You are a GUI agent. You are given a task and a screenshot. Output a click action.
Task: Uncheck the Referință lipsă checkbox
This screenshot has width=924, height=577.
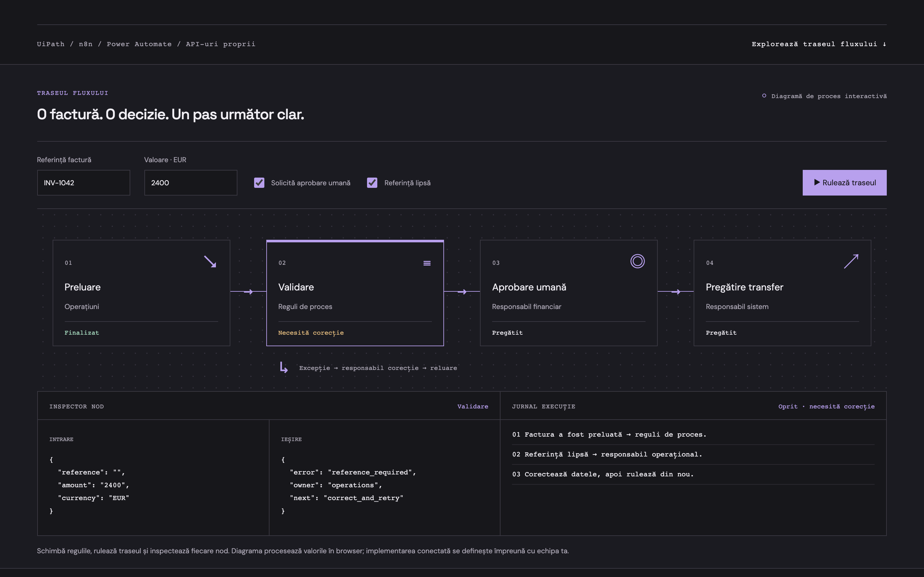click(372, 183)
